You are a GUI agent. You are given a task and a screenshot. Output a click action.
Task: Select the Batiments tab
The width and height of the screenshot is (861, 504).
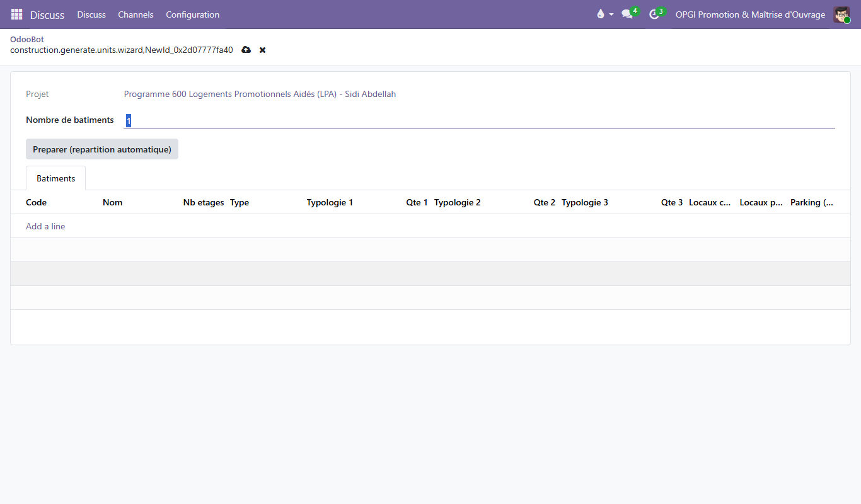click(x=56, y=178)
